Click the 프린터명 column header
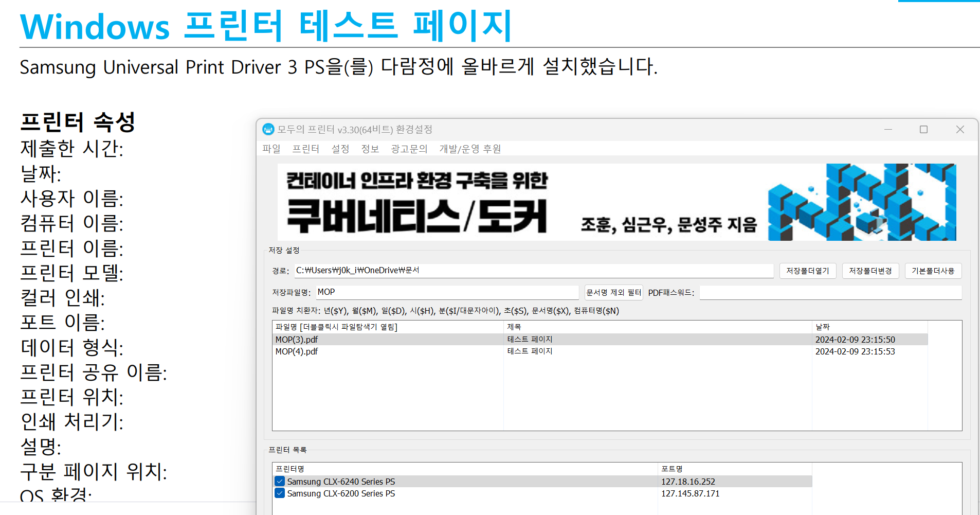The image size is (980, 515). point(465,469)
